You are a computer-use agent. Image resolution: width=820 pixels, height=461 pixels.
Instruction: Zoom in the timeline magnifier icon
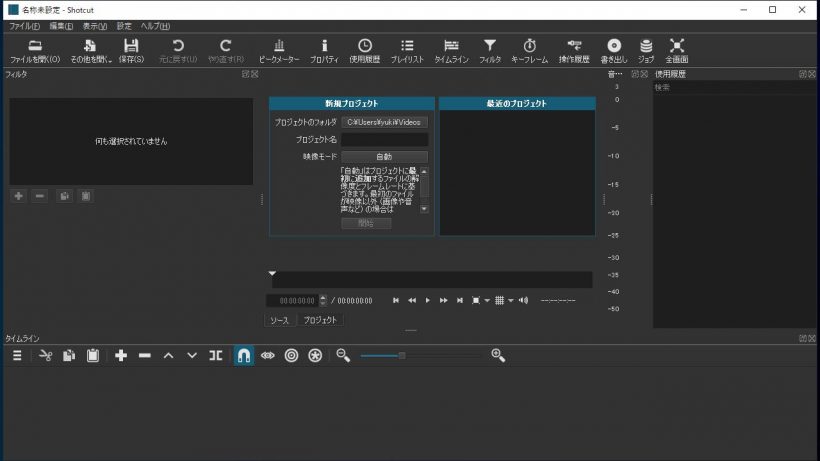coord(498,355)
